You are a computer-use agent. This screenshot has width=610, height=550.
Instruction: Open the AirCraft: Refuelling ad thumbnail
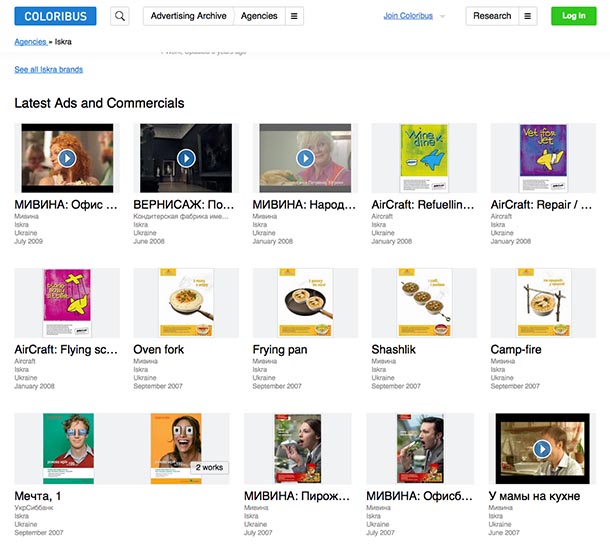[424, 157]
